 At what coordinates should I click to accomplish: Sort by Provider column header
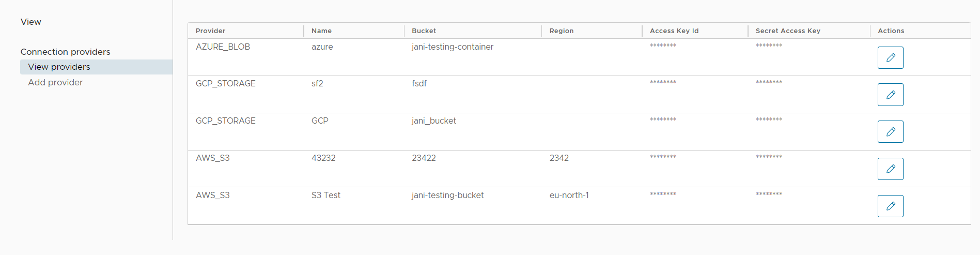210,31
